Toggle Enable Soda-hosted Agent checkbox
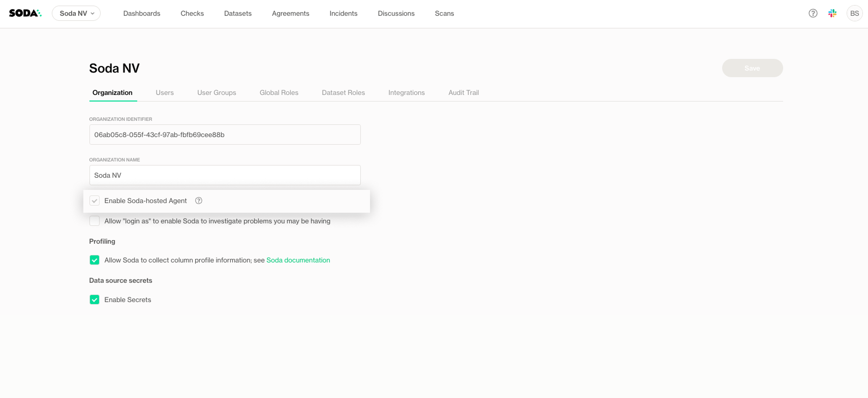The height and width of the screenshot is (398, 868). [95, 201]
